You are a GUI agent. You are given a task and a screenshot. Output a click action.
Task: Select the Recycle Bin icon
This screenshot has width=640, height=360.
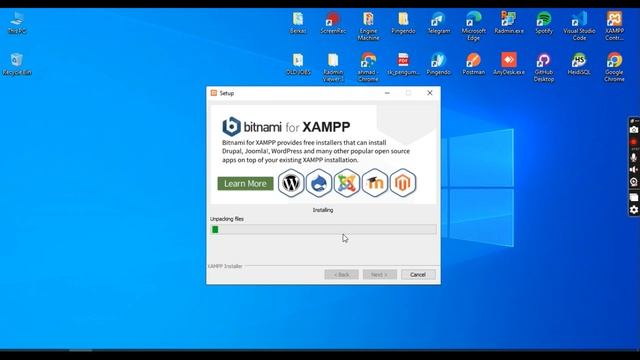17,64
